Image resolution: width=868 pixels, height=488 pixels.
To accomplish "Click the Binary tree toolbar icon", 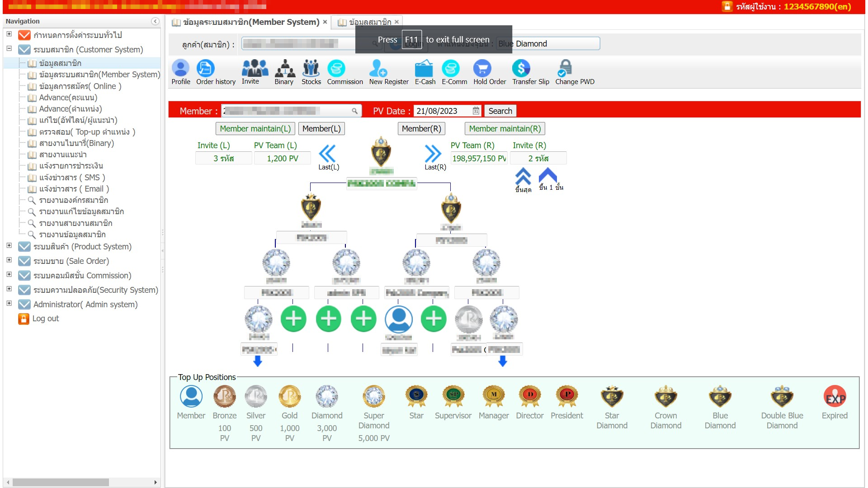I will click(x=284, y=69).
